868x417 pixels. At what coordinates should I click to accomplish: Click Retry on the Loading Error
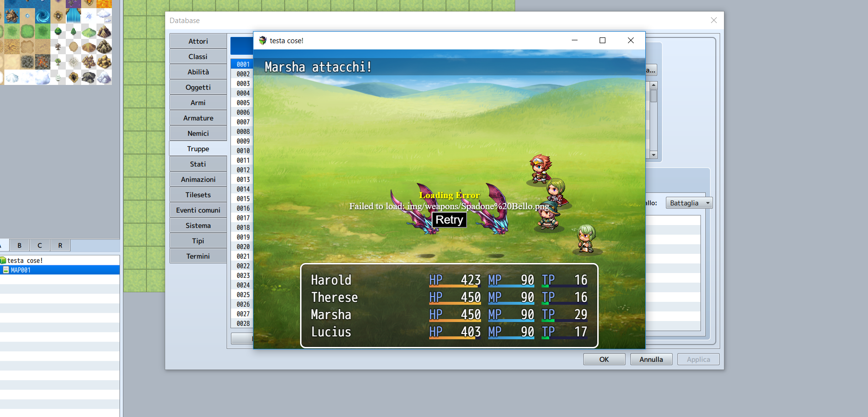[x=449, y=220]
